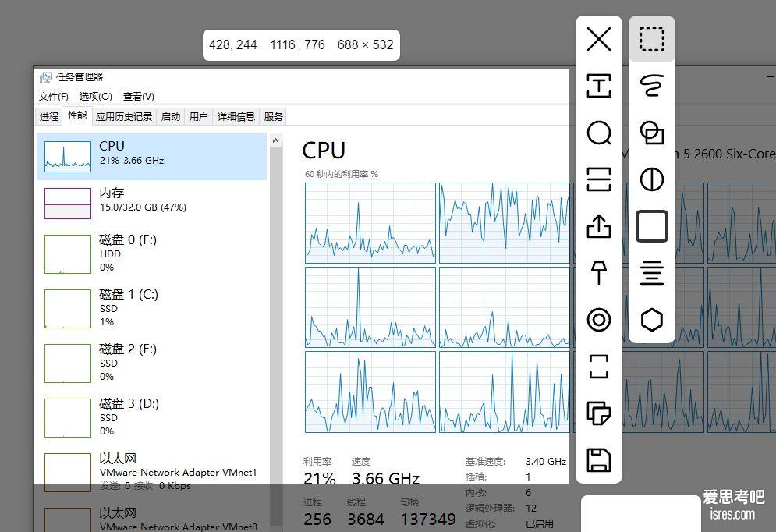
Task: Choose the full-screen corner brackets icon
Action: (599, 366)
